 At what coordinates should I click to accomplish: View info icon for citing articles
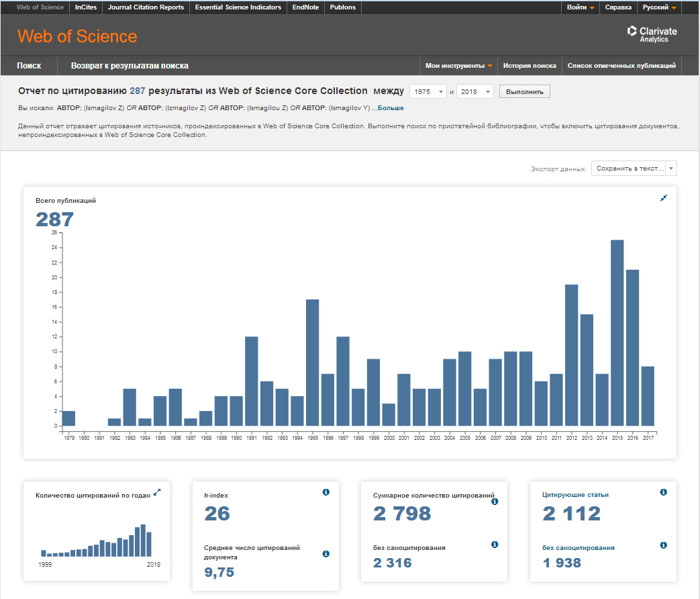coord(663,492)
